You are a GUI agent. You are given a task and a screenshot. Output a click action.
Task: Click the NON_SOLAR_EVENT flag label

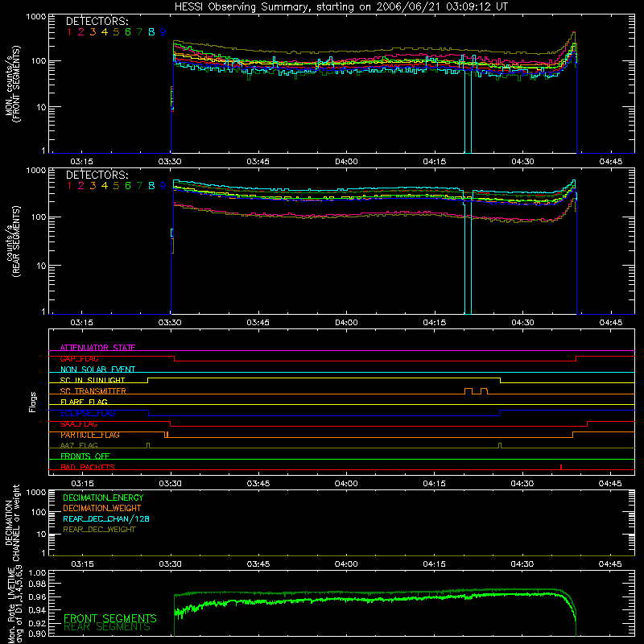(97, 369)
